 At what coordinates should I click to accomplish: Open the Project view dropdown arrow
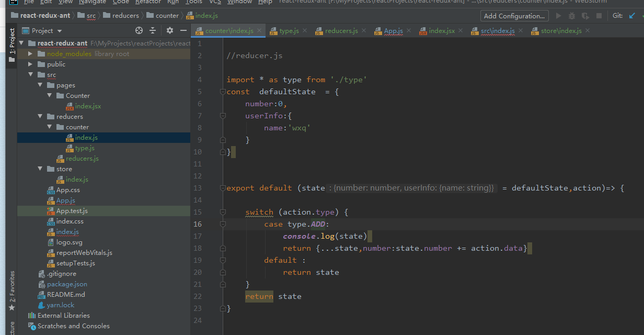point(60,31)
